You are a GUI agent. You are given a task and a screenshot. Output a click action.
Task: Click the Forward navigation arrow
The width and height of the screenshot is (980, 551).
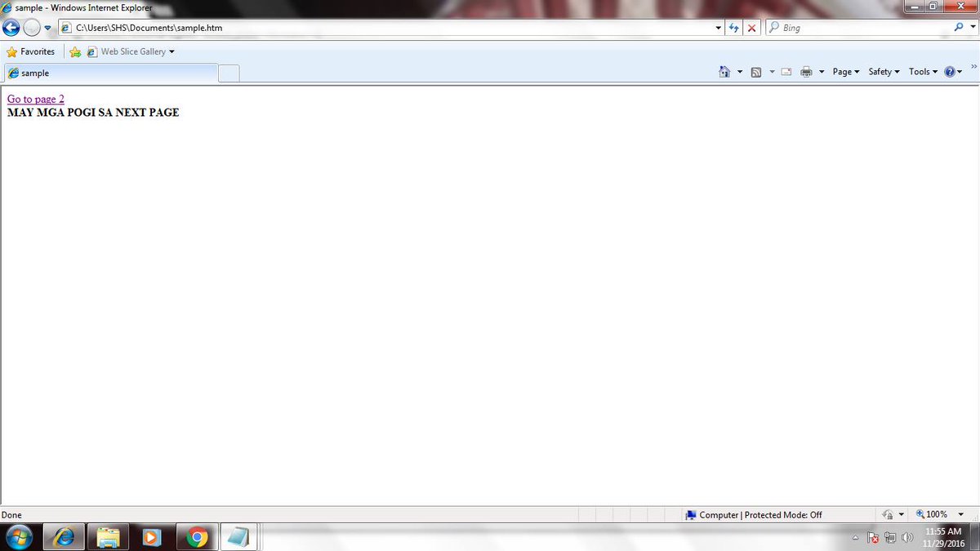[x=32, y=28]
